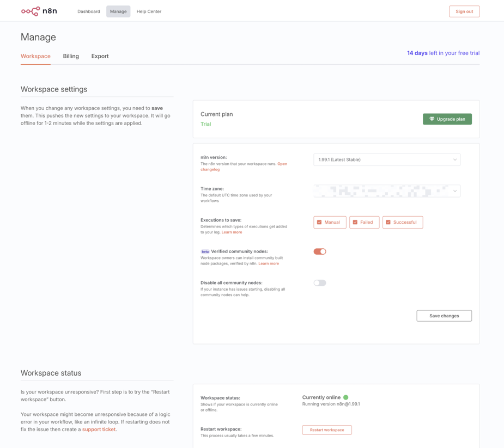Open the Time zone dropdown

point(387,191)
